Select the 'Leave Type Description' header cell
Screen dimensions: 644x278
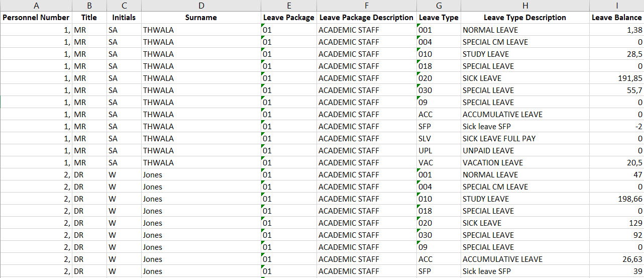coord(524,18)
